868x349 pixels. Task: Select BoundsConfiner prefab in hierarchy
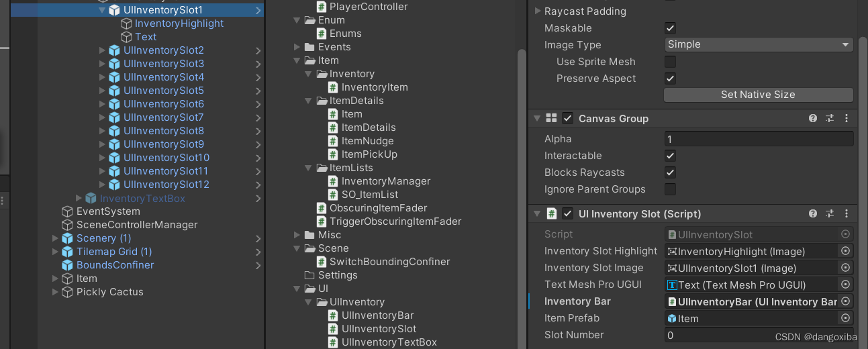pos(115,265)
